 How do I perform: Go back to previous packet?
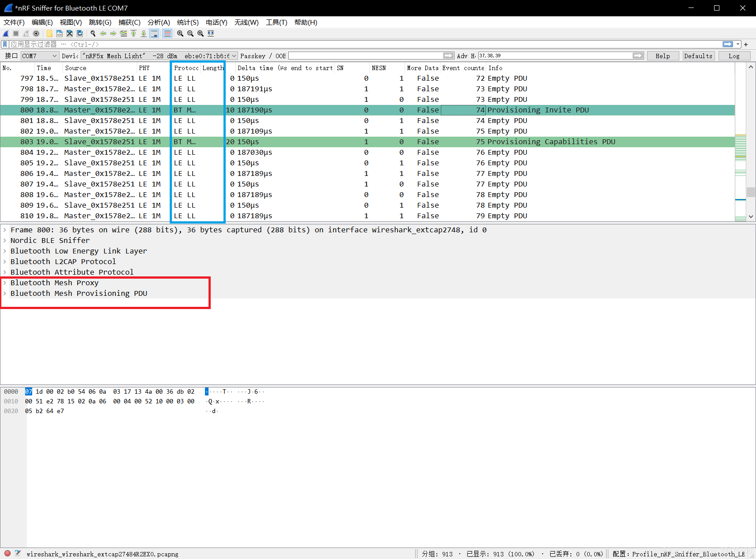click(x=103, y=34)
